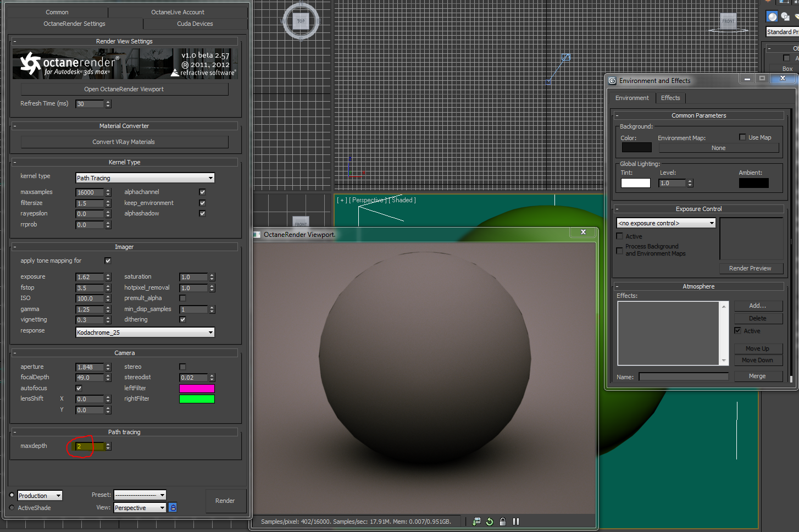Open the exposure control dropdown
The height and width of the screenshot is (532, 799).
point(666,223)
